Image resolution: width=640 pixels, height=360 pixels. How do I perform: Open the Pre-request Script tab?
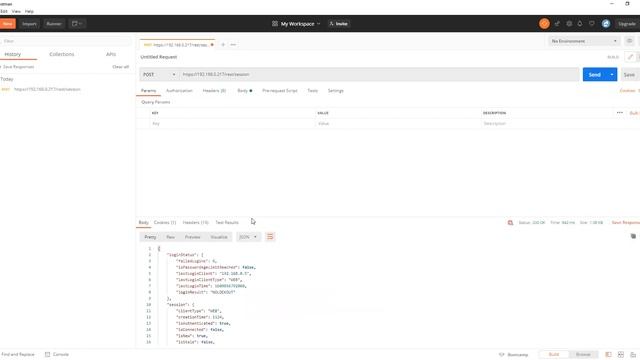pos(280,91)
